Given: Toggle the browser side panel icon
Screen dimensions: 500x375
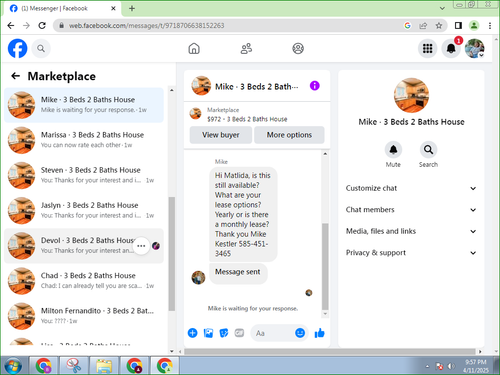Looking at the screenshot, I should tap(458, 25).
